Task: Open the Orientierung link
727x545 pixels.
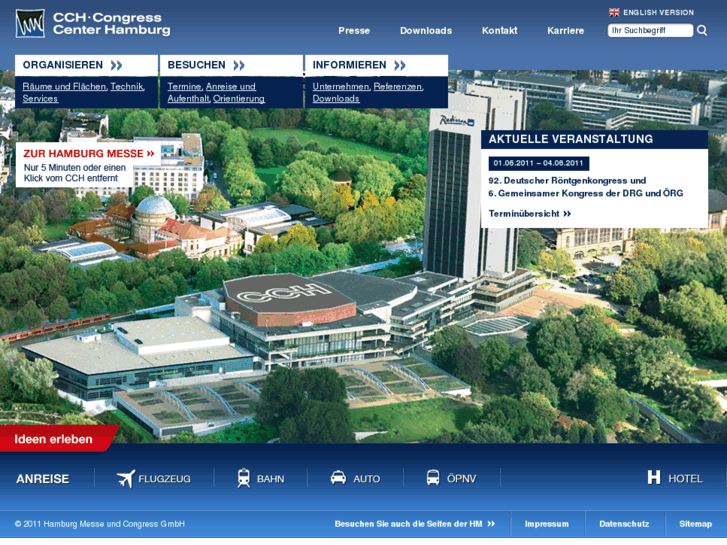Action: pos(239,99)
